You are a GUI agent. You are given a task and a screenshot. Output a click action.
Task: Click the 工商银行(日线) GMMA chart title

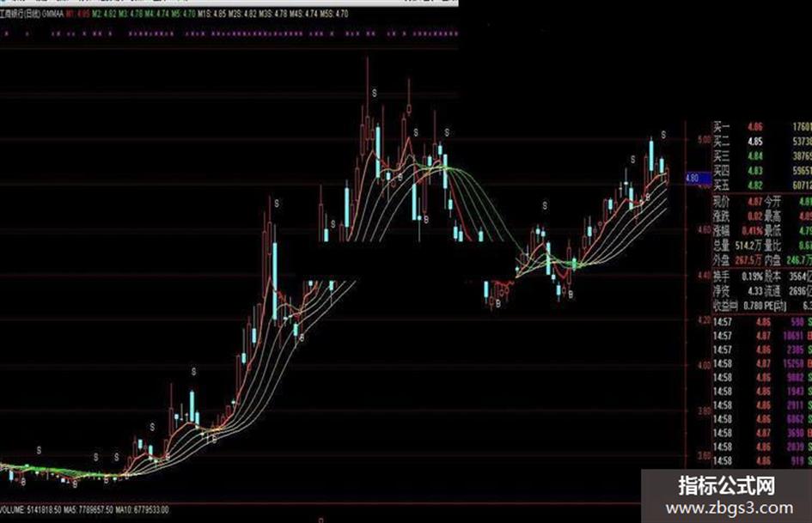[32, 14]
